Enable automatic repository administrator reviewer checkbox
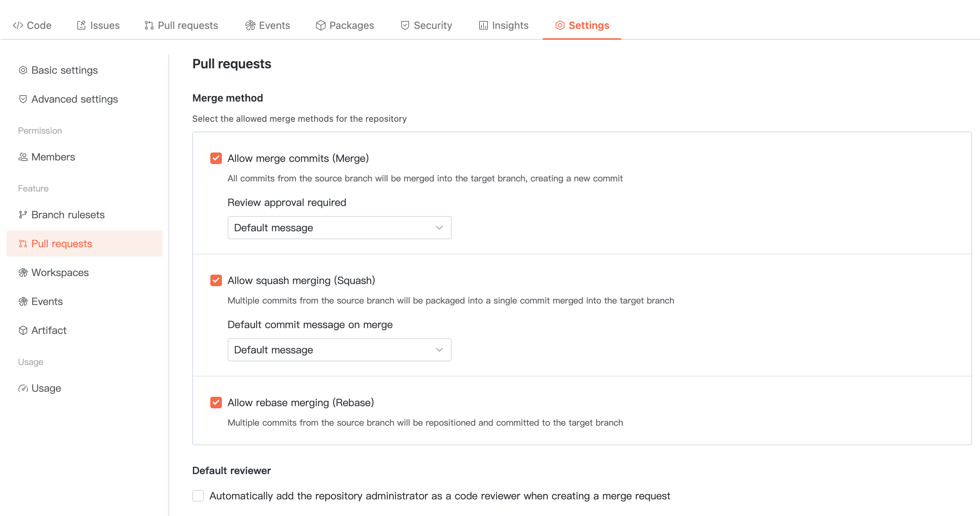 (x=198, y=496)
